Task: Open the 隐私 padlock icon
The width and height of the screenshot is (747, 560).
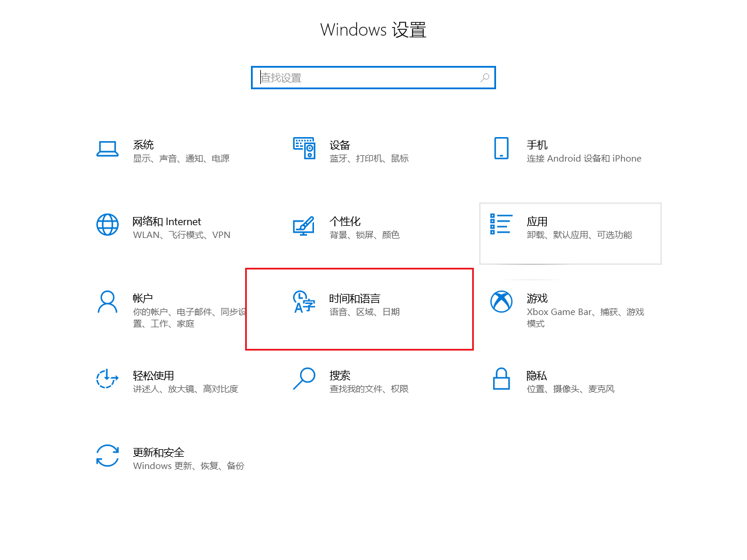Action: pyautogui.click(x=501, y=379)
